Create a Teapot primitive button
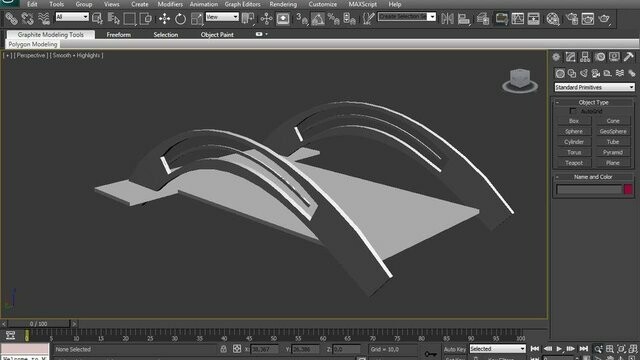Screen dimensions: 640x360 574,163
